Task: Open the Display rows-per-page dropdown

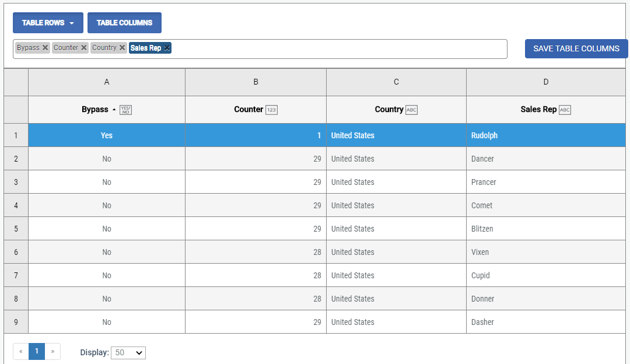Action: point(128,352)
